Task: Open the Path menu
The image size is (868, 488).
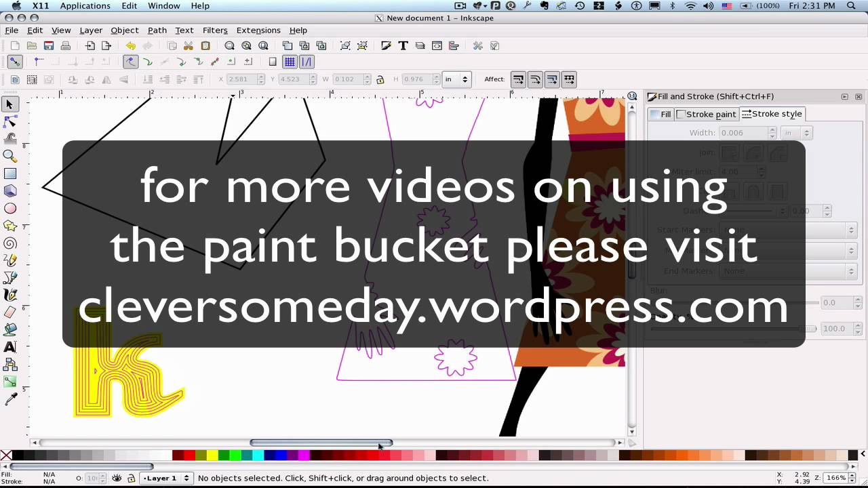Action: tap(157, 30)
